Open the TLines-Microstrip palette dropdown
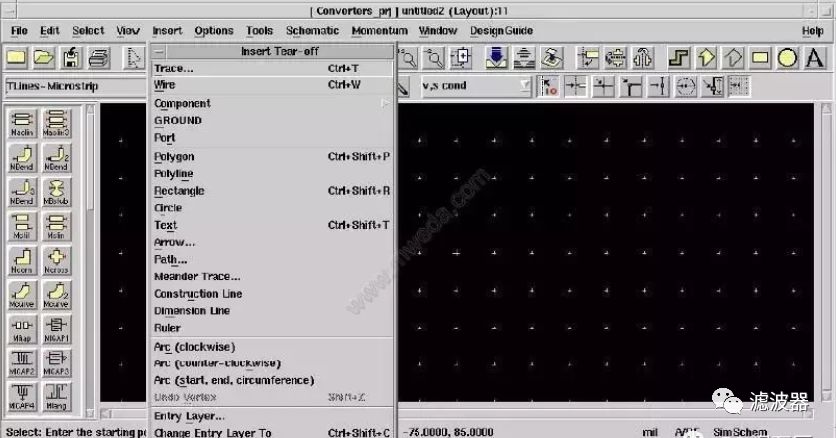The height and width of the screenshot is (438, 836). 75,86
